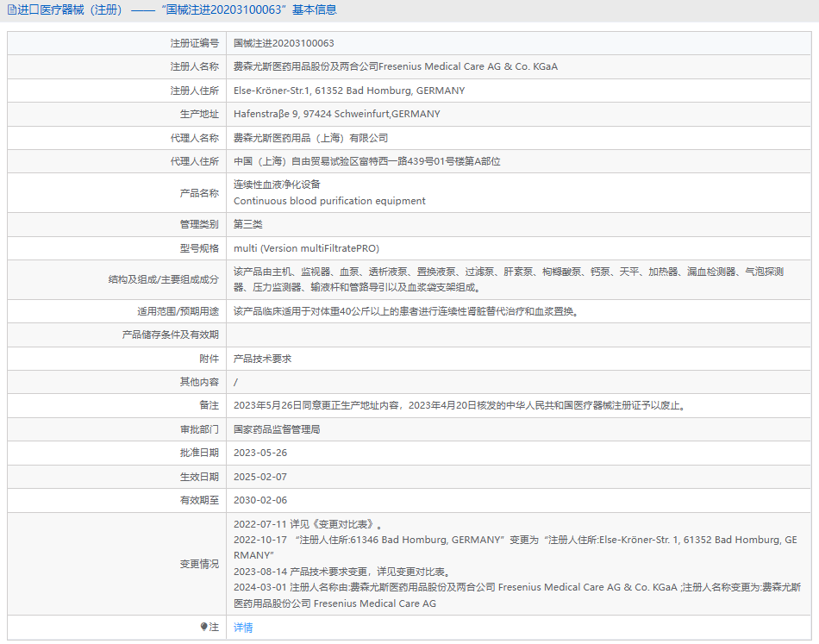
Task: Click the 代理人住所 label
Action: [194, 161]
